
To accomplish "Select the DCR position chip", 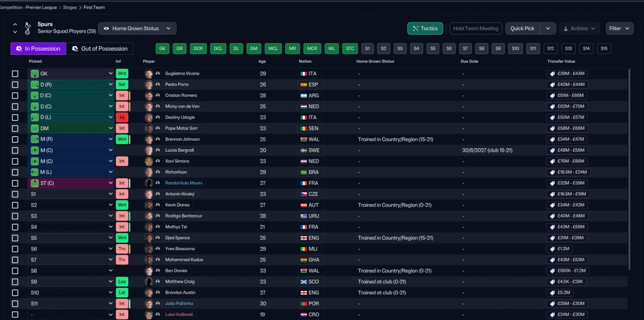I will (x=198, y=49).
